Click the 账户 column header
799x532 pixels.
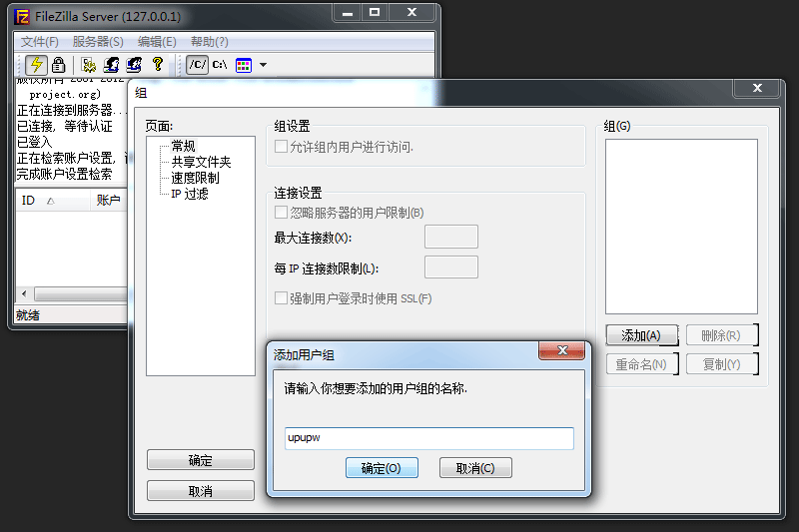pos(109,200)
